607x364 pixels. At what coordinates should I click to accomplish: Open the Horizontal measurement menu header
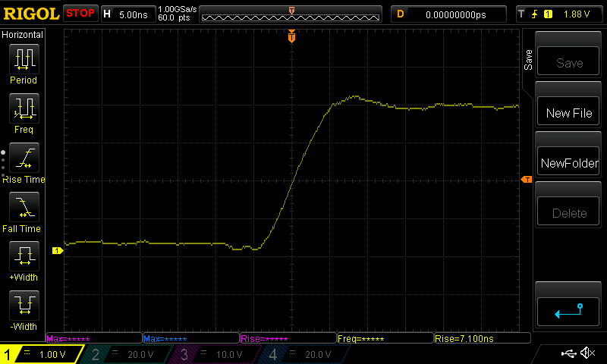coord(23,35)
